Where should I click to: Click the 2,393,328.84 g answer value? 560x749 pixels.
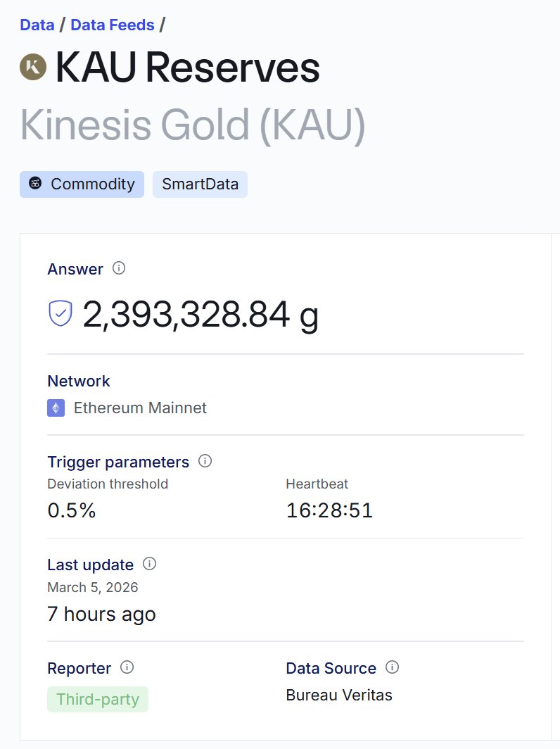click(x=201, y=314)
